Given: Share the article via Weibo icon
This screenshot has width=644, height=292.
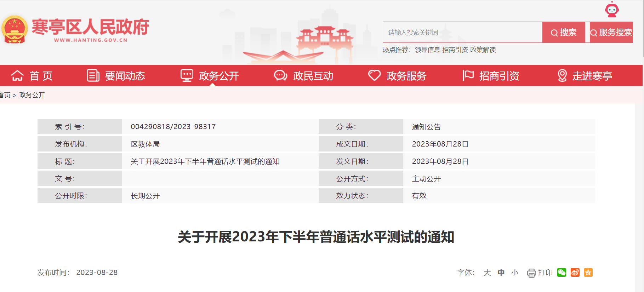Looking at the screenshot, I should point(575,272).
